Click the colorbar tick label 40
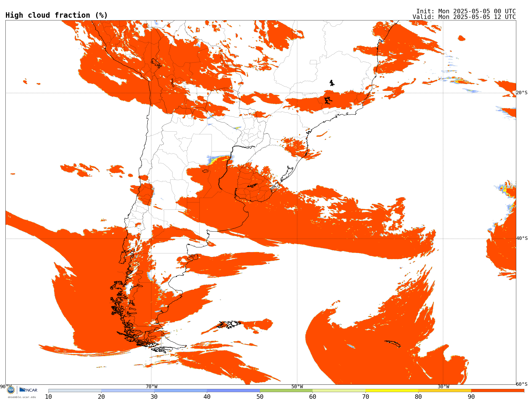The image size is (532, 400). 207,397
